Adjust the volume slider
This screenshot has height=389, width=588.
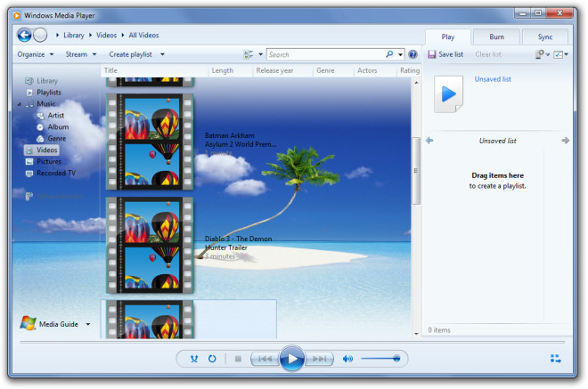click(380, 359)
